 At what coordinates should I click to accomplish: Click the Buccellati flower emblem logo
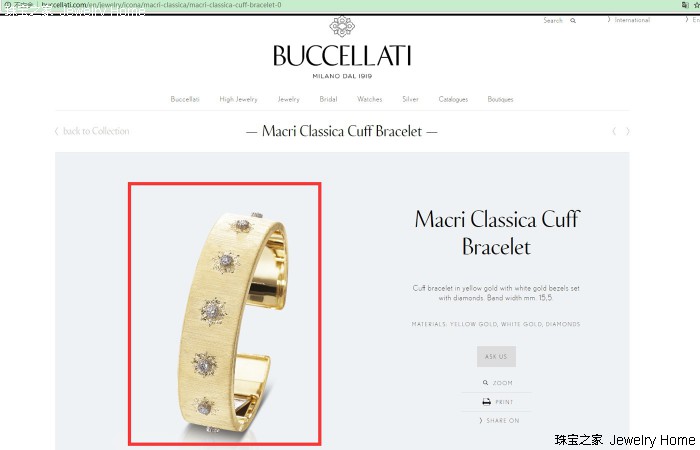[342, 26]
